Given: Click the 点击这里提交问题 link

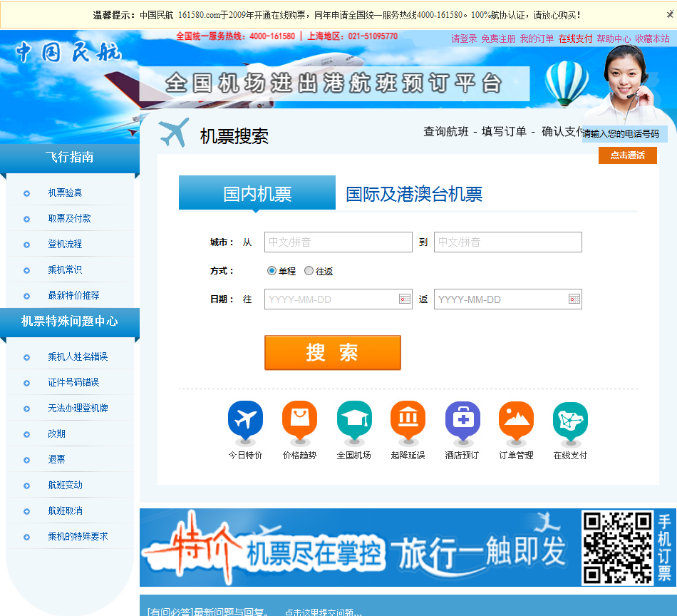Looking at the screenshot, I should pyautogui.click(x=323, y=612).
